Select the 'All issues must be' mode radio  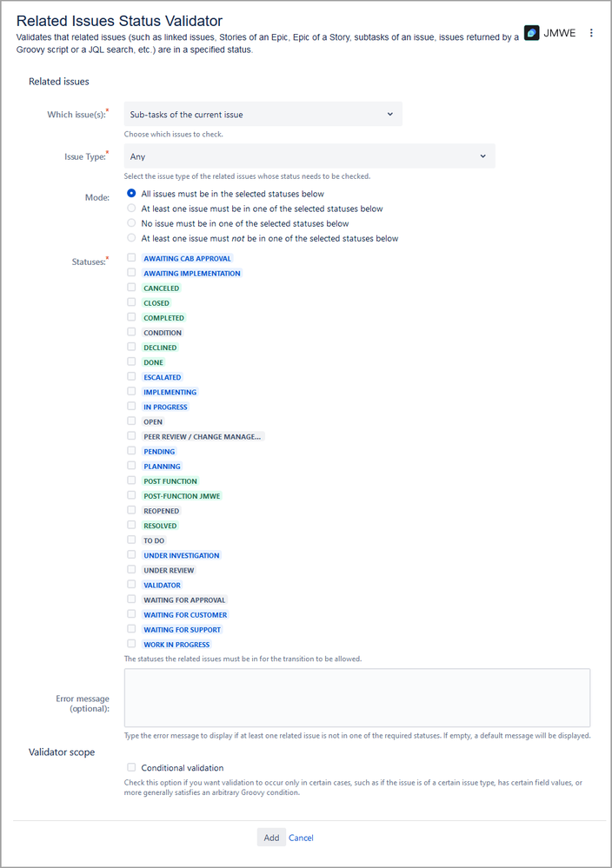(131, 193)
